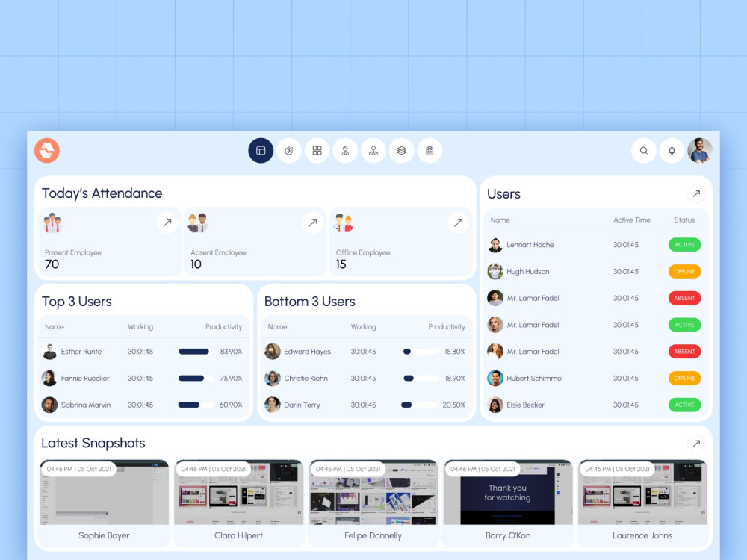Sort Users table by Active Time header
Screen dimensions: 747x560
pos(632,220)
